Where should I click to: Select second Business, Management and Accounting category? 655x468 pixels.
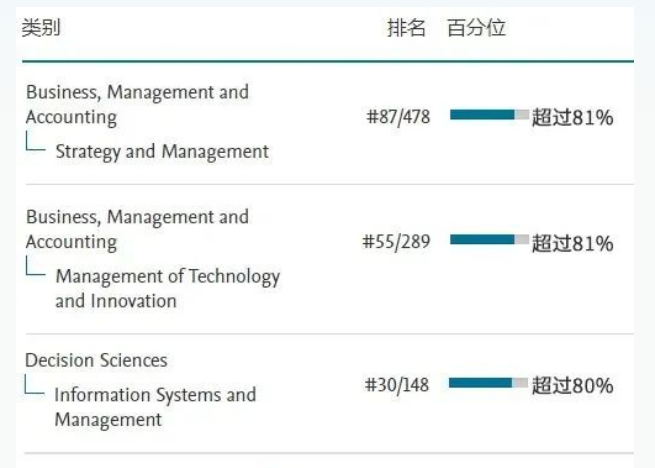tap(137, 229)
